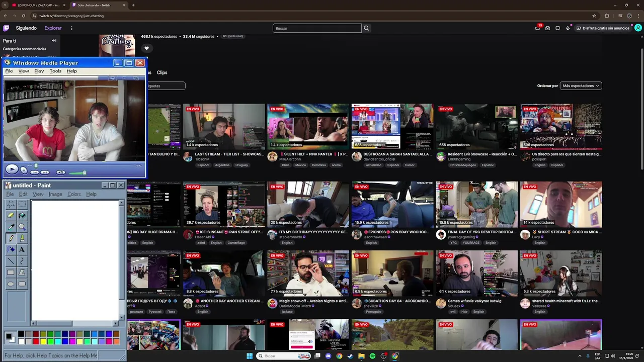Choose the Ellipse shape tool
The height and width of the screenshot is (362, 644).
click(x=11, y=284)
